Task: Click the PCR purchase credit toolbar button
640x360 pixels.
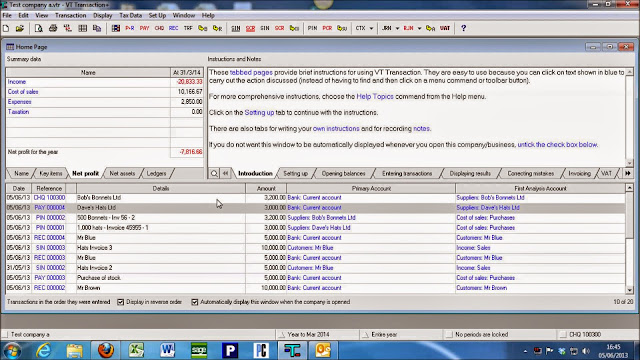Action: pyautogui.click(x=327, y=28)
